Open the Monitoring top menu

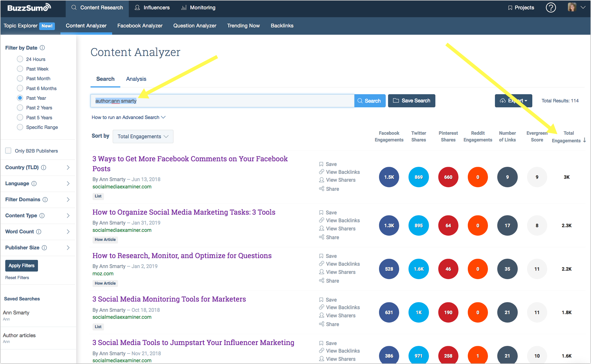(198, 8)
